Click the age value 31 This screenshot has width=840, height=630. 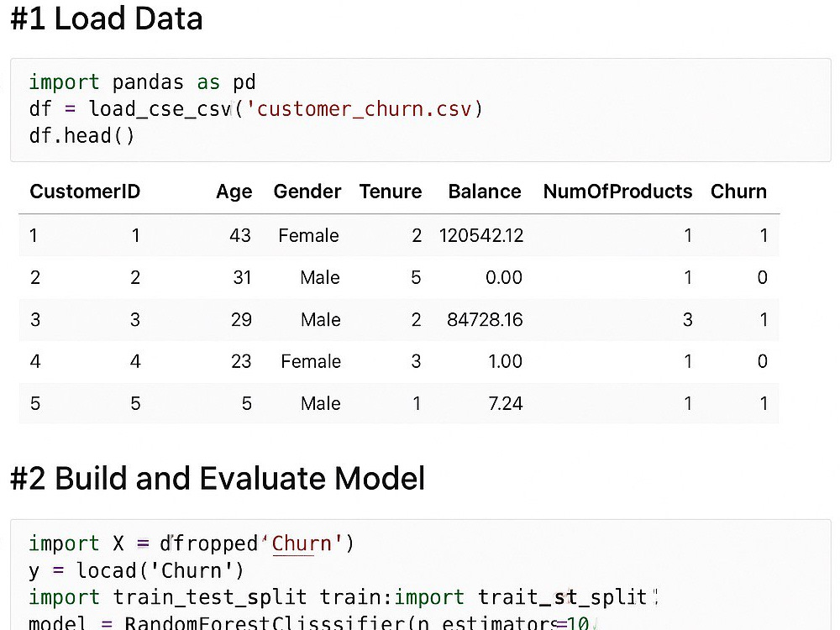pos(242,277)
